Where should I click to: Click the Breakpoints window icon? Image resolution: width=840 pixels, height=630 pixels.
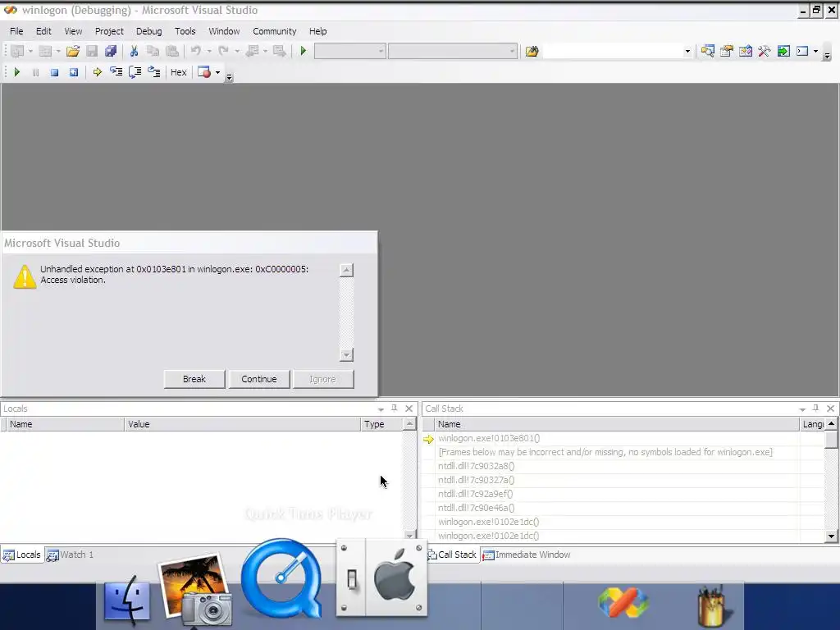point(204,72)
